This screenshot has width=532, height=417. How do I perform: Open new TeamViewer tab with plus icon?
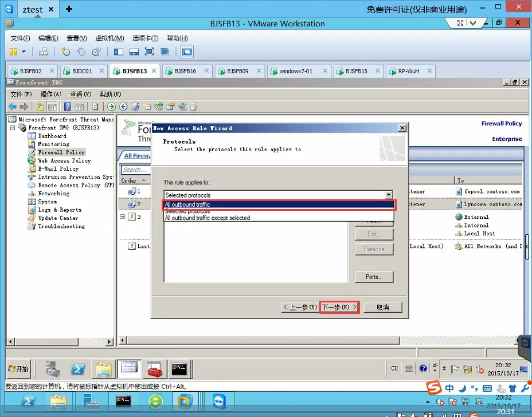point(69,9)
